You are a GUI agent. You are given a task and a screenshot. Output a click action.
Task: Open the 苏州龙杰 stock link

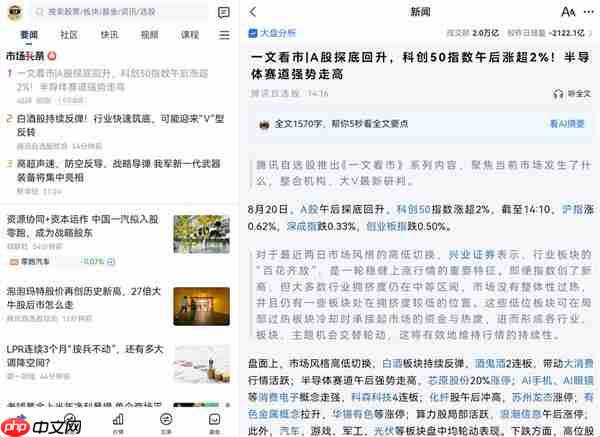tap(532, 397)
